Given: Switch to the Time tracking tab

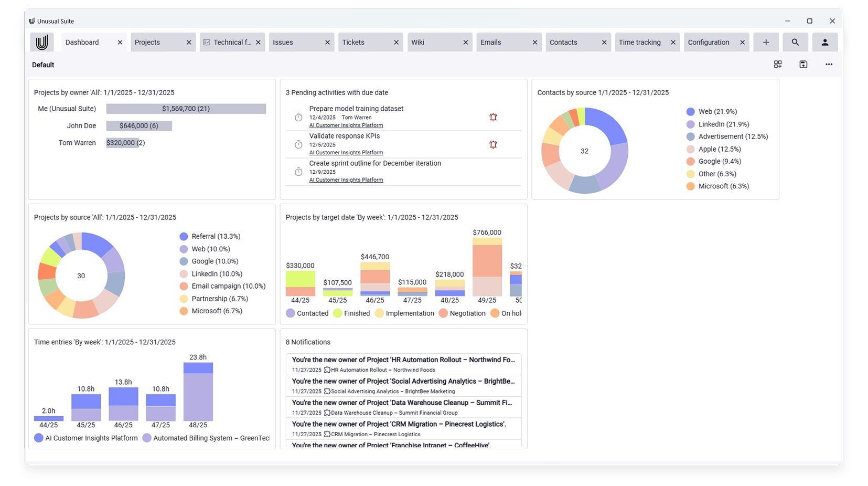Looking at the screenshot, I should click(639, 43).
